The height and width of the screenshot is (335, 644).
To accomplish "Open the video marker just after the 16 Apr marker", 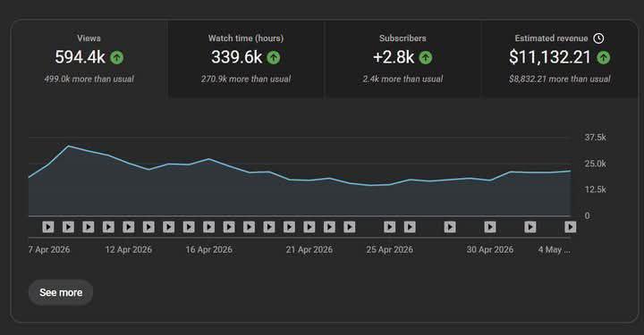I will point(229,227).
